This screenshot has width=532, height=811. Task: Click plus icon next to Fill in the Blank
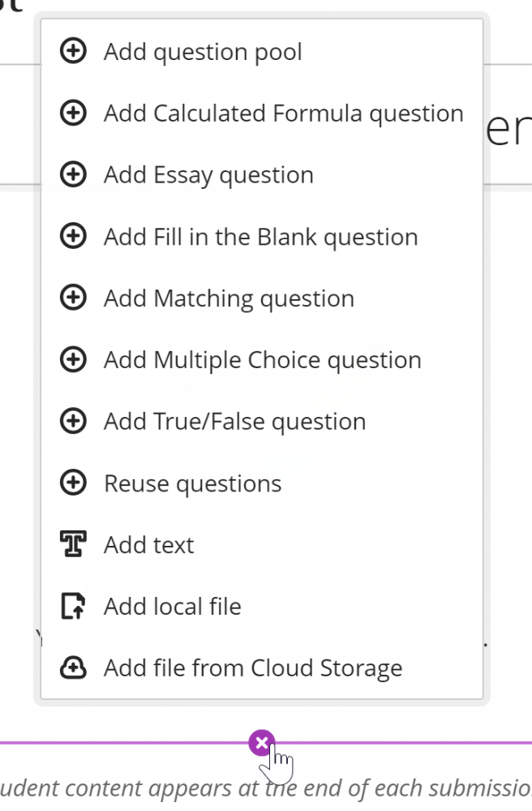coord(73,237)
